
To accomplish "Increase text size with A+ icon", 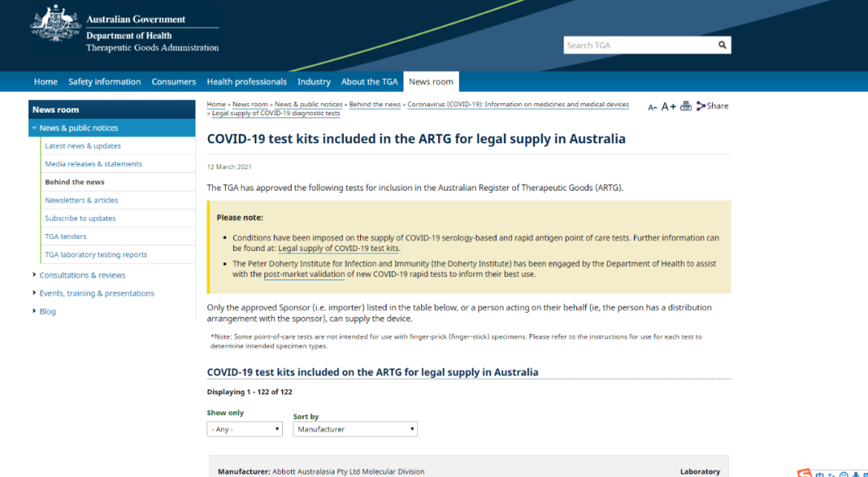I will click(x=669, y=106).
